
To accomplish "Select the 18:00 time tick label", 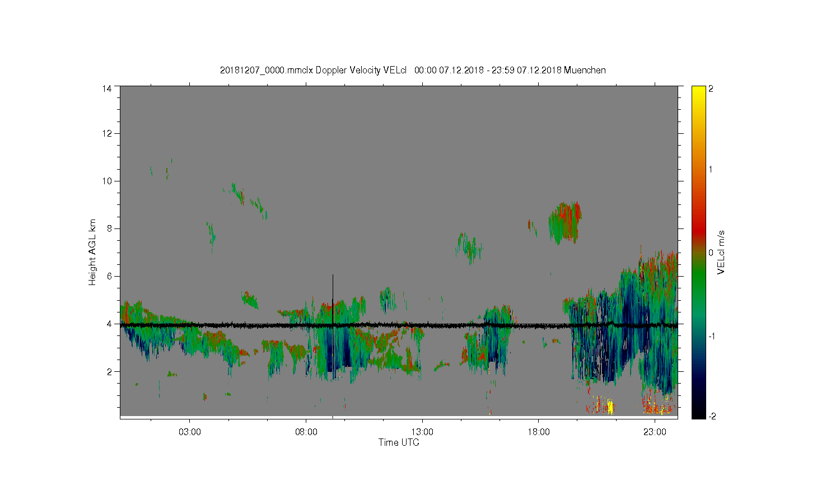I will [x=539, y=432].
